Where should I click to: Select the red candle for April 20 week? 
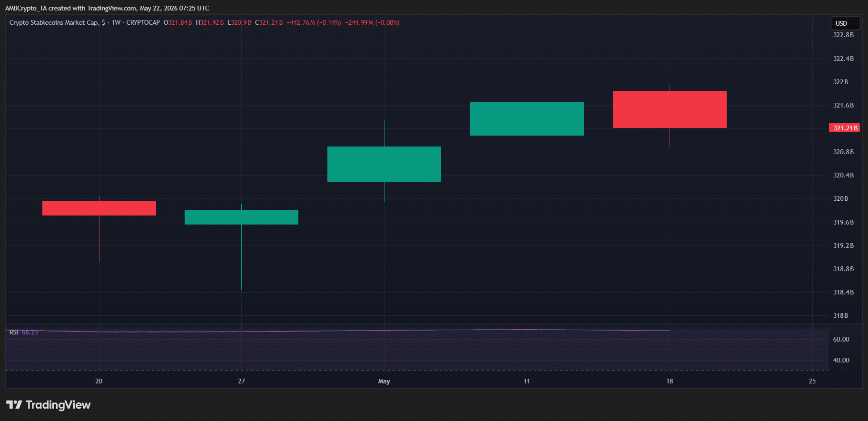point(99,208)
